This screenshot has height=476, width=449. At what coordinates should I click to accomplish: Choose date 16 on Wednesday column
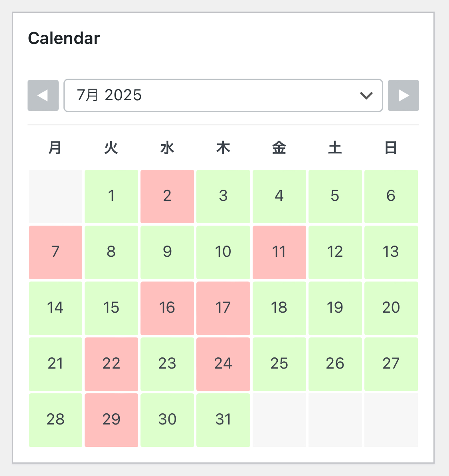coord(167,308)
